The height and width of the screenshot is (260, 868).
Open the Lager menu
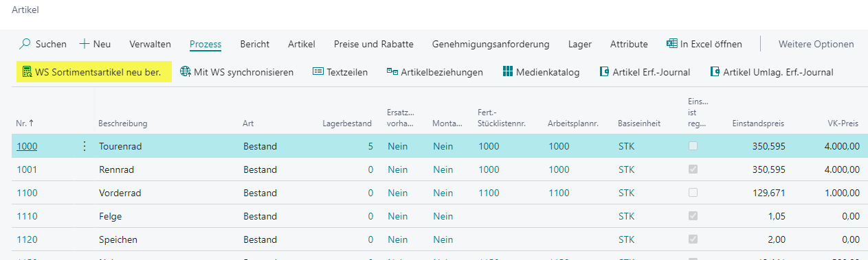click(x=579, y=44)
